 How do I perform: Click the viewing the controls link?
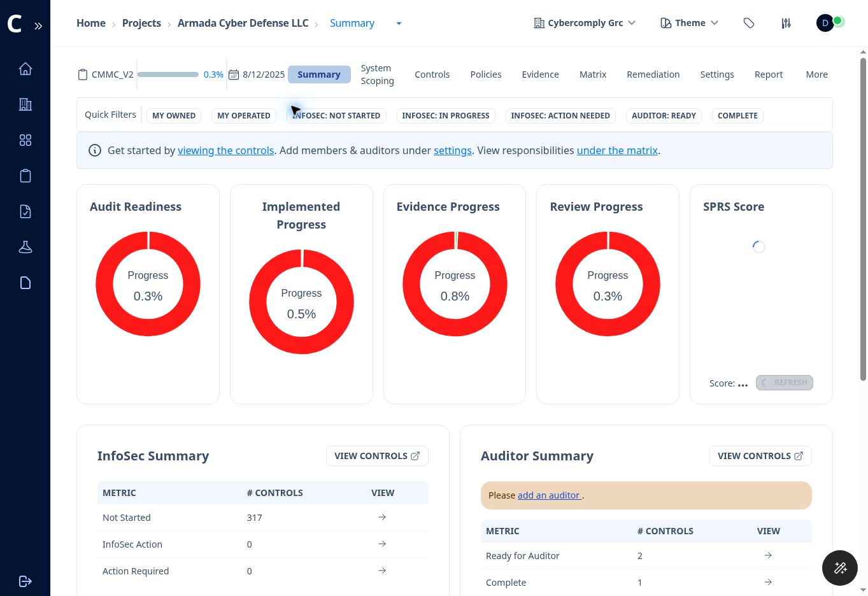(x=225, y=150)
